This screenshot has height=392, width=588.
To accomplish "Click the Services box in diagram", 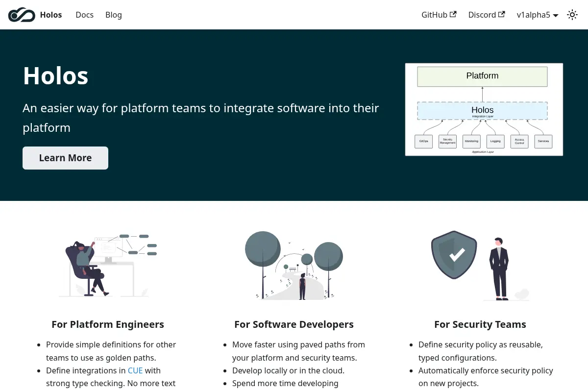I will click(x=543, y=141).
